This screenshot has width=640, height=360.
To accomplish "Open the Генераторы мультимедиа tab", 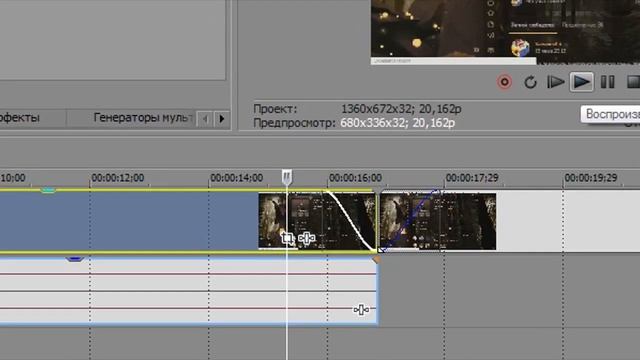I will coord(143,118).
